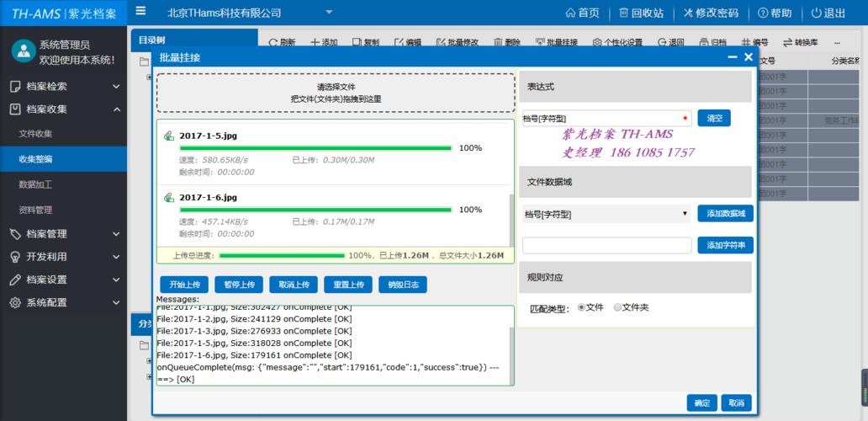Image resolution: width=868 pixels, height=421 pixels.
Task: Click the 2017-1-5.jpg progress bar
Action: [315, 148]
